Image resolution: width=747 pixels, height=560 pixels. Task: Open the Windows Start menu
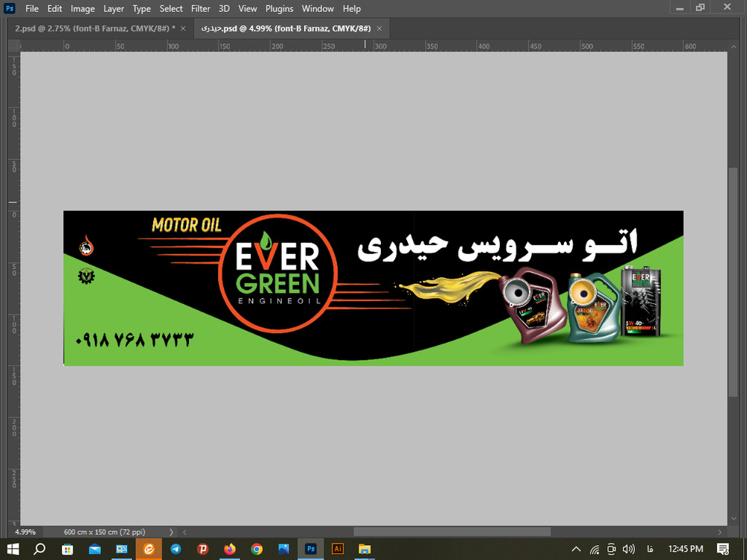click(13, 549)
